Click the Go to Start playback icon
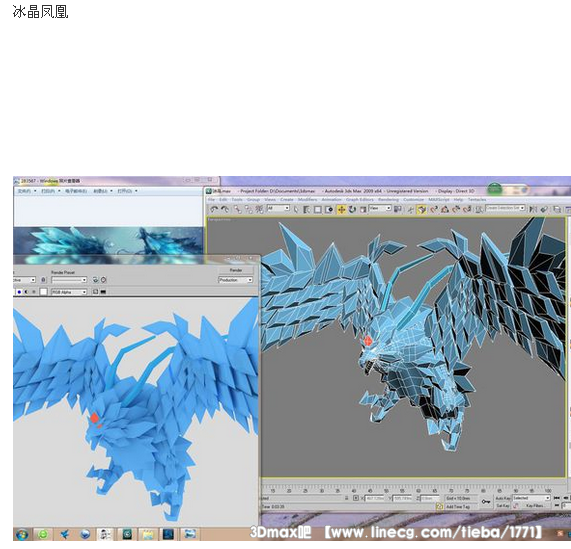The height and width of the screenshot is (549, 571). click(557, 498)
